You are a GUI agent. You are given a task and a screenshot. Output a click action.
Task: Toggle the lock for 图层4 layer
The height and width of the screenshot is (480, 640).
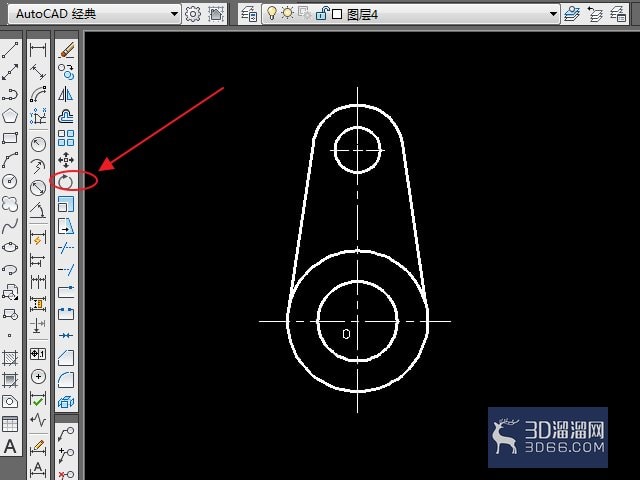tap(322, 13)
